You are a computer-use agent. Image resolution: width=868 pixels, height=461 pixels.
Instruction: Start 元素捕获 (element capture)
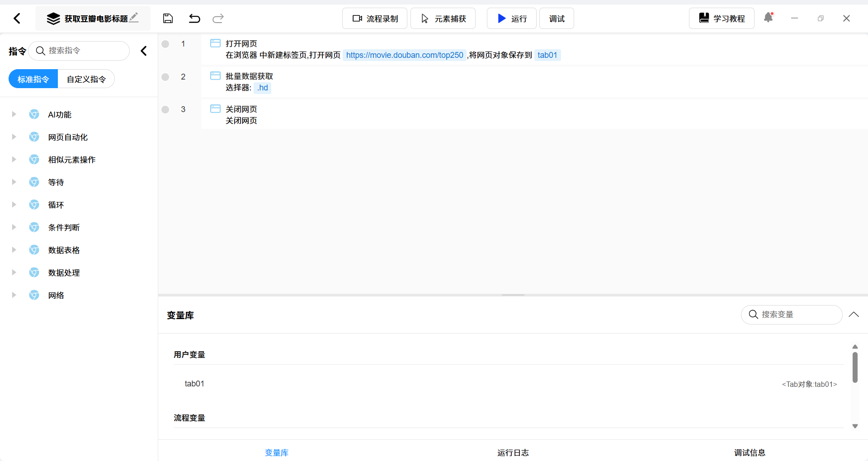tap(442, 19)
